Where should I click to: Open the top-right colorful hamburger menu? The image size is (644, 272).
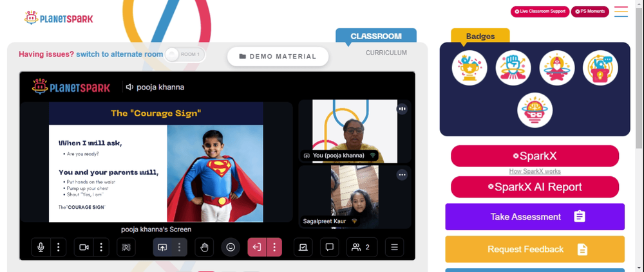pyautogui.click(x=621, y=12)
